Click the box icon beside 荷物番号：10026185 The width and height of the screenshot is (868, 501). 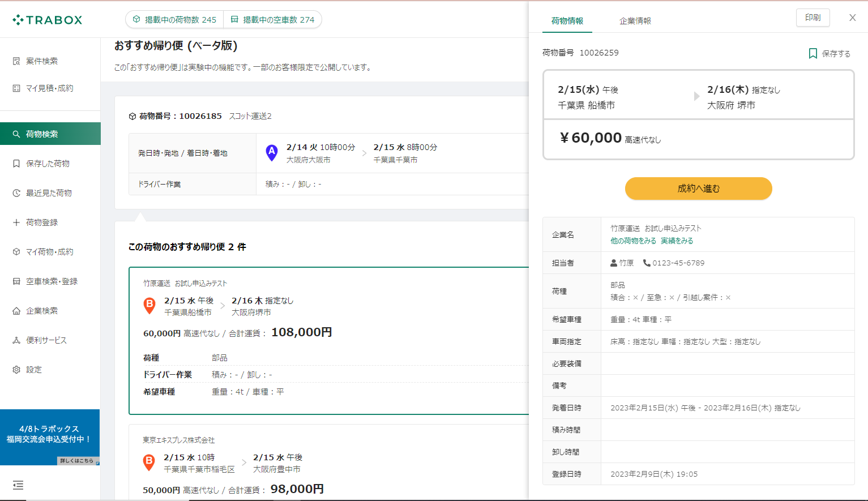point(132,116)
